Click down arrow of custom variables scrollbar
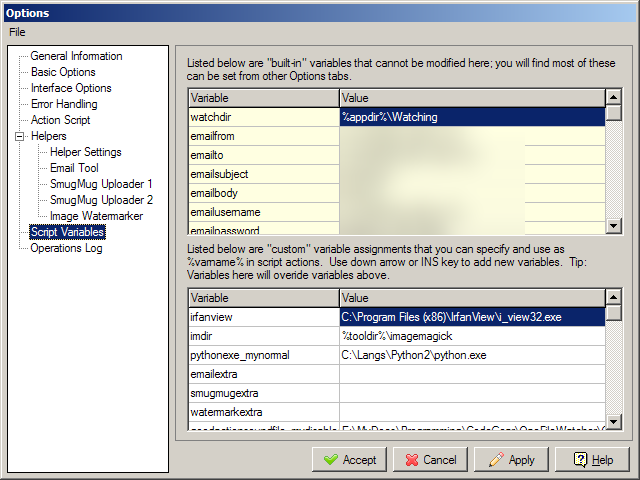 pyautogui.click(x=613, y=421)
